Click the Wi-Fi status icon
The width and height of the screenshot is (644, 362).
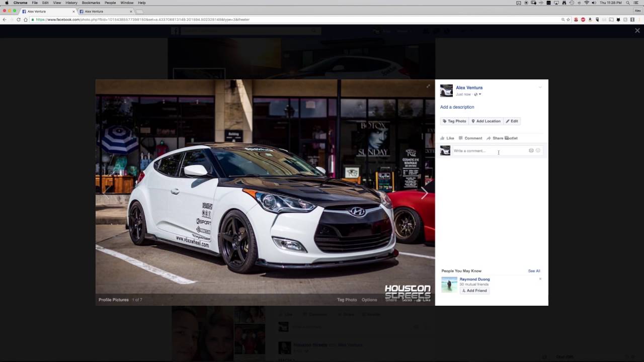586,3
